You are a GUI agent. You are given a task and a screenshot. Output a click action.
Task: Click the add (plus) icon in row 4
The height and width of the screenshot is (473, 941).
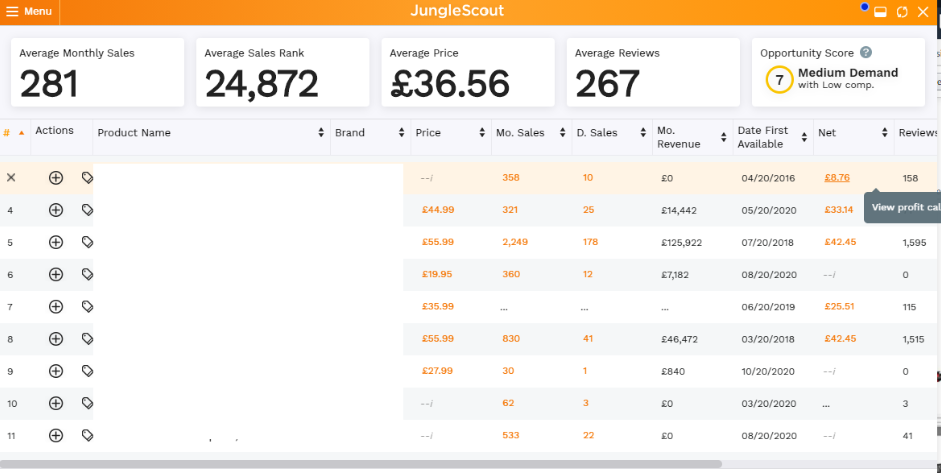pyautogui.click(x=56, y=210)
